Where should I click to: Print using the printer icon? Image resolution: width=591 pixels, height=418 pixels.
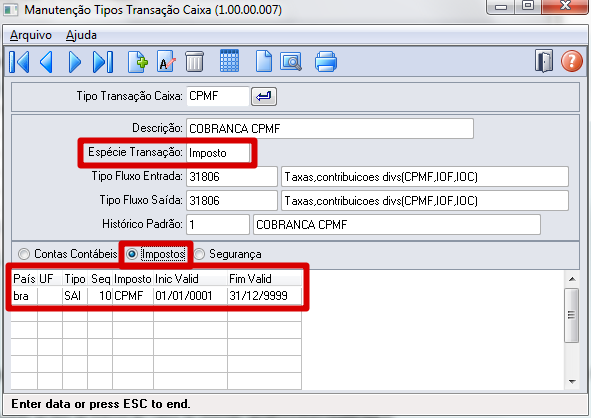[326, 61]
